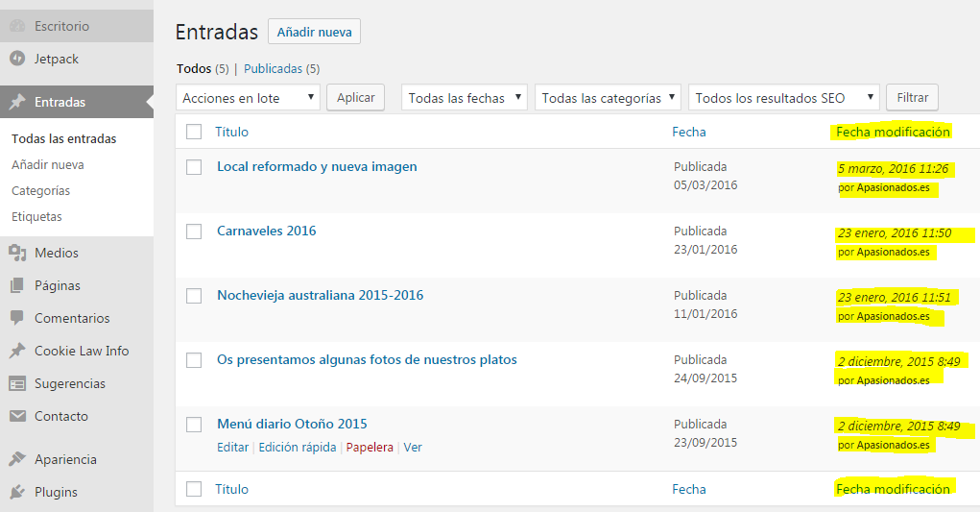Image resolution: width=980 pixels, height=512 pixels.
Task: Click the published date 24/09/2015
Action: (705, 378)
